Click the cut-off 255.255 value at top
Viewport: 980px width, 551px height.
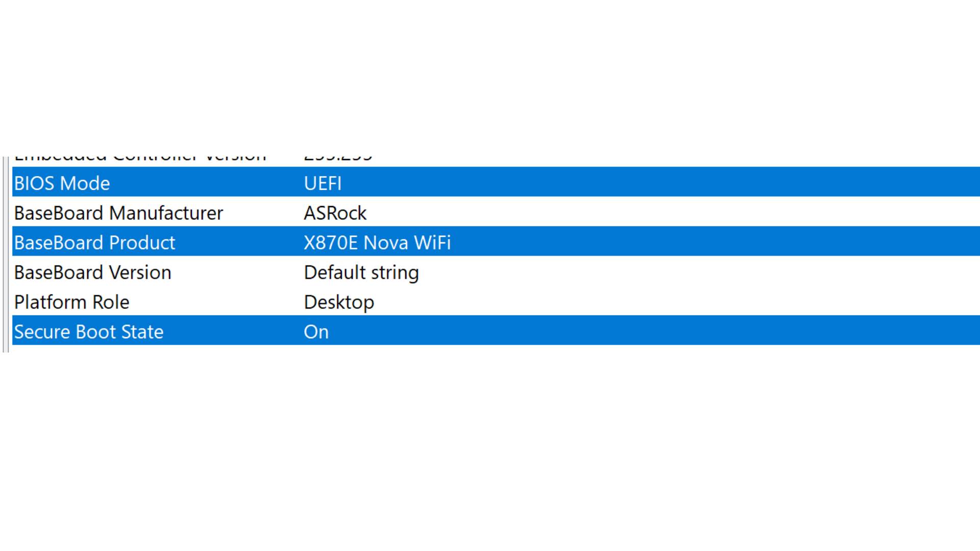[x=338, y=159]
